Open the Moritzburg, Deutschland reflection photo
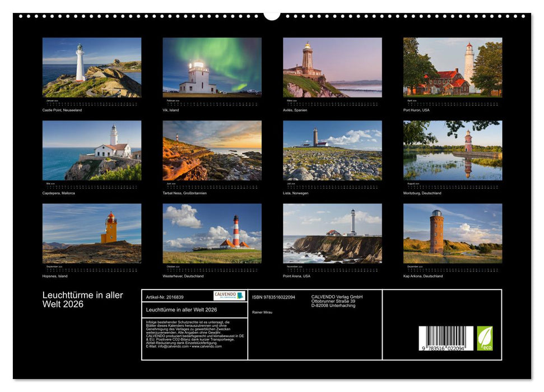 [x=453, y=150]
